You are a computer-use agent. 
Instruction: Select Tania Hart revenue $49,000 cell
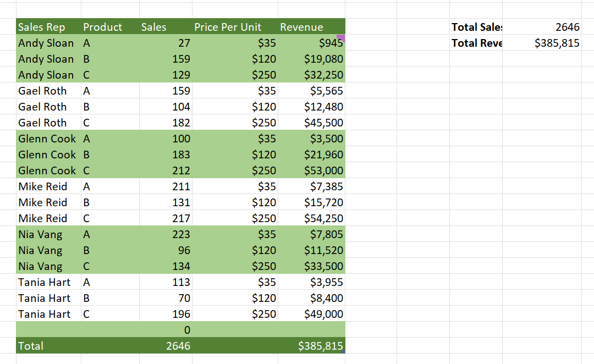[x=311, y=314]
